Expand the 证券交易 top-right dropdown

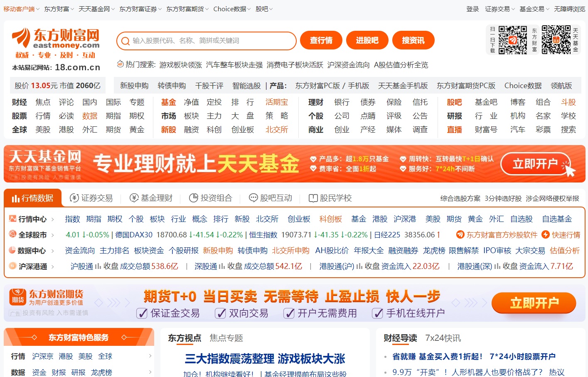(x=500, y=9)
